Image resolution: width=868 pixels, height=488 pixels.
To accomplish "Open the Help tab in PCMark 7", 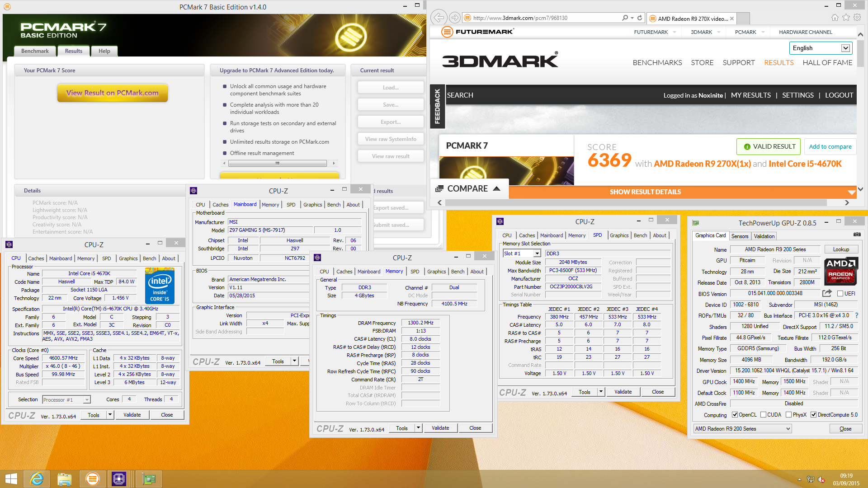I will [104, 51].
